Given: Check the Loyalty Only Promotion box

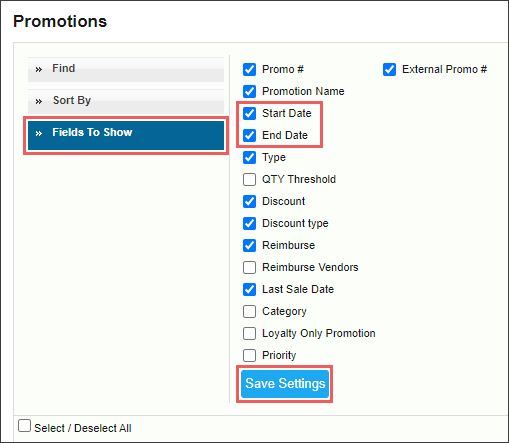Looking at the screenshot, I should 249,334.
